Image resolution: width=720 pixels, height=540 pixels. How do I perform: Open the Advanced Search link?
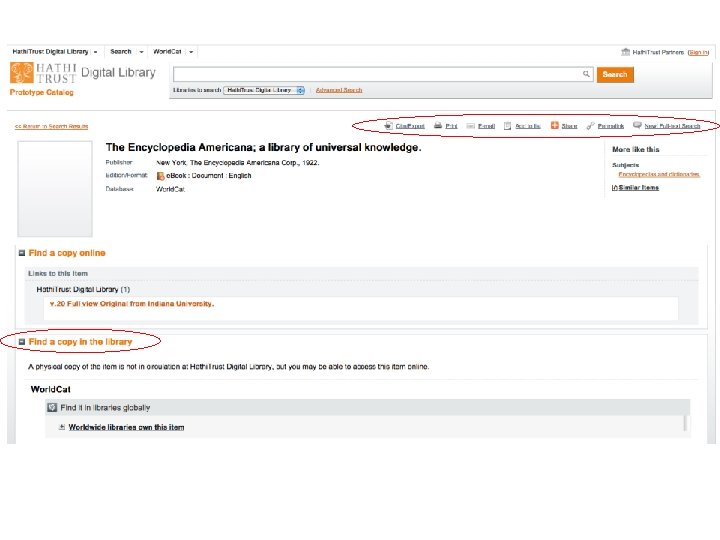[339, 90]
